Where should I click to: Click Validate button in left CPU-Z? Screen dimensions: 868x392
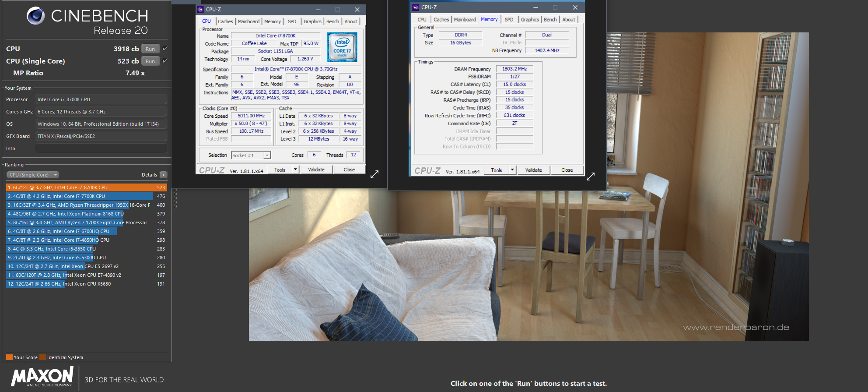tap(316, 170)
